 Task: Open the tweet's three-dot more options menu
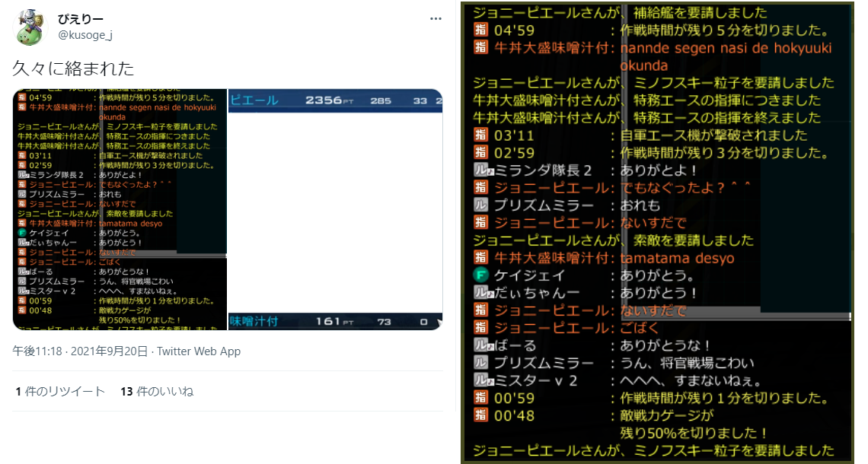[x=435, y=18]
